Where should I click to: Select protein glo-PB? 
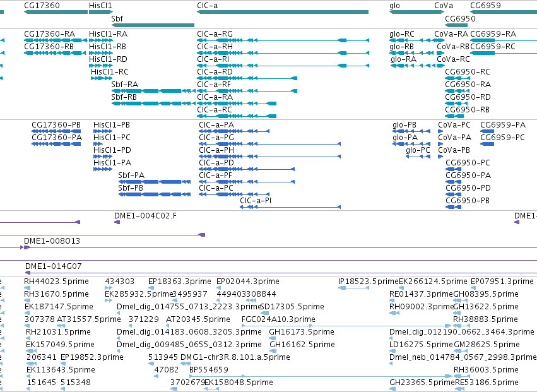(404, 125)
